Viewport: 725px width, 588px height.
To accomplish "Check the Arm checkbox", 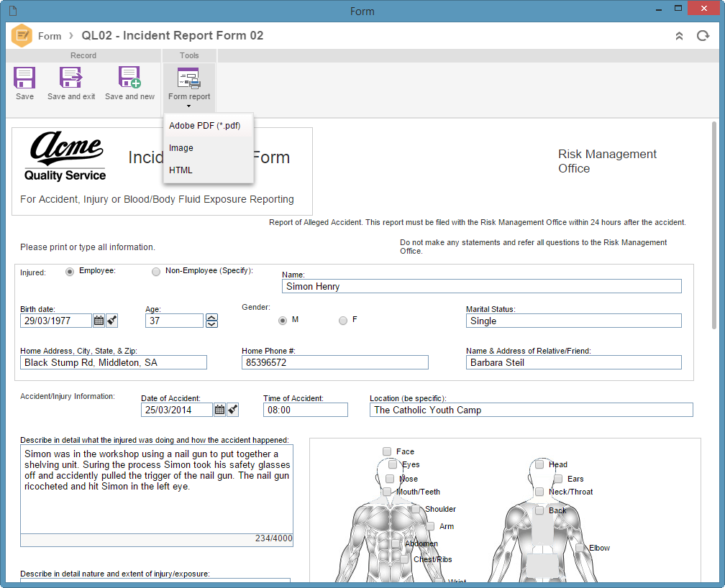I will 430,526.
